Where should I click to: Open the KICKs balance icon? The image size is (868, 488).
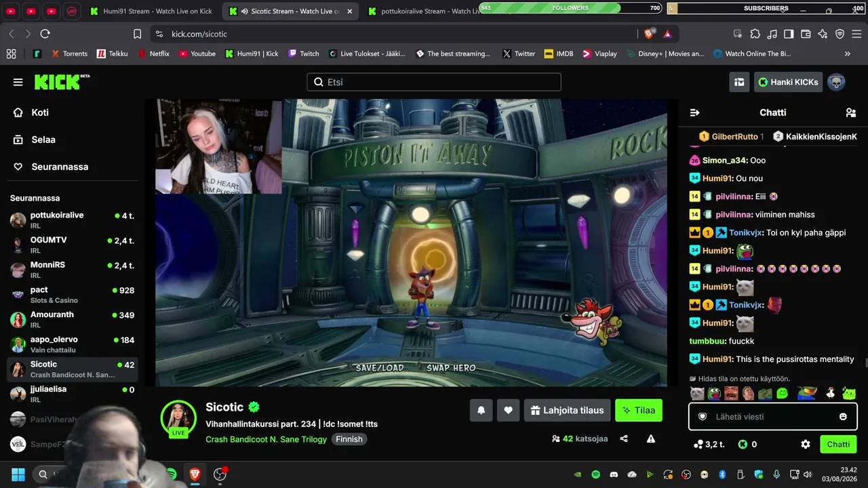pos(743,445)
